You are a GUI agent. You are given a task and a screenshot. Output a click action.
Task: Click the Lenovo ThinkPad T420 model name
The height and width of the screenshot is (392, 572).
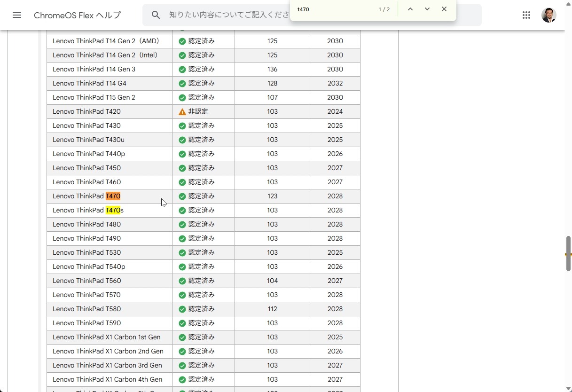tap(86, 111)
